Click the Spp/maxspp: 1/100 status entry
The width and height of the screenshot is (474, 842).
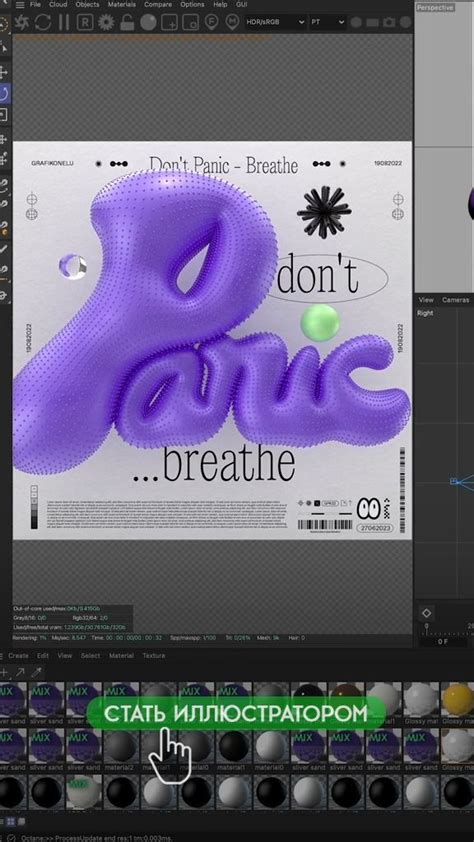(193, 637)
